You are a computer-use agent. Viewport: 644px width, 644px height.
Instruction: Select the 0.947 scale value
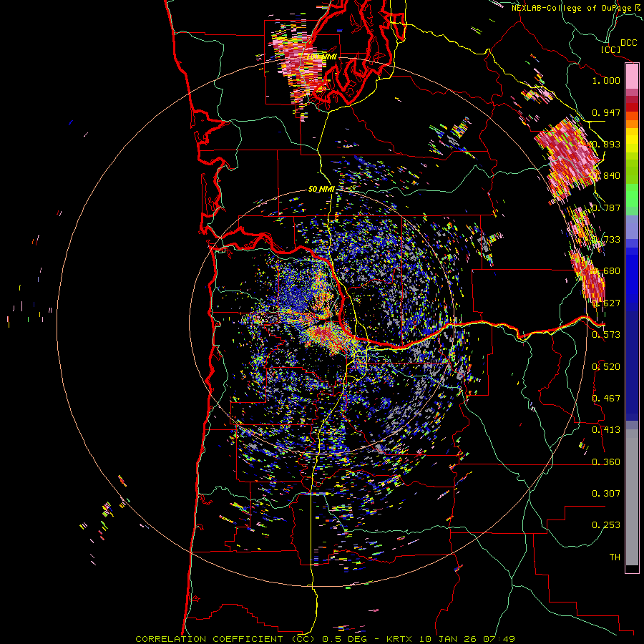[606, 112]
